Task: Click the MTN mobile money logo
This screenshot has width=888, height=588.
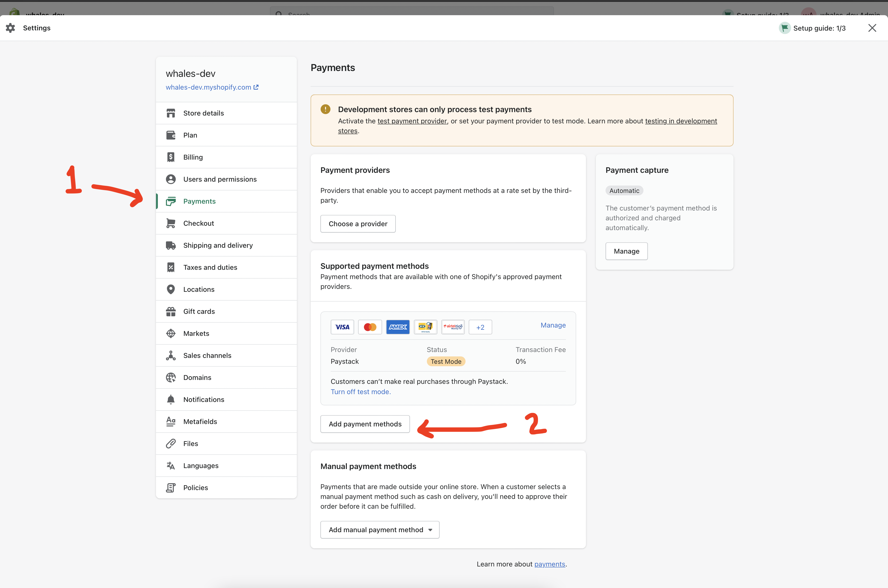Action: click(425, 327)
